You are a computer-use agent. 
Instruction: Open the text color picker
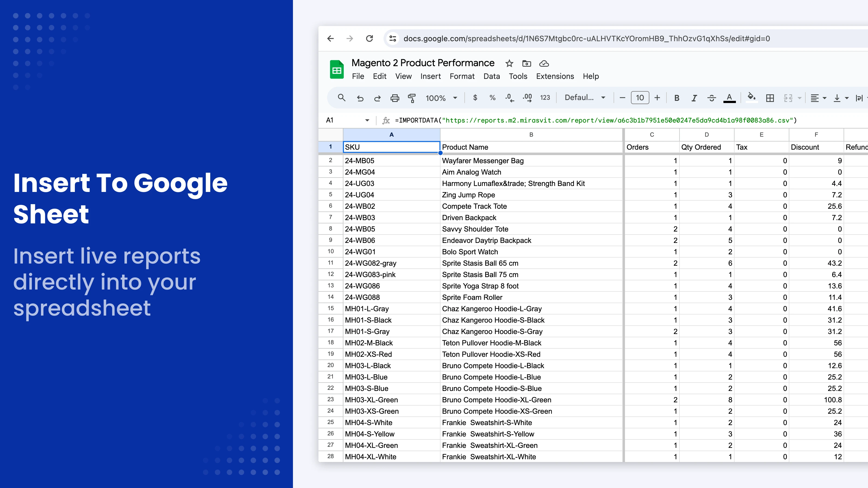729,98
